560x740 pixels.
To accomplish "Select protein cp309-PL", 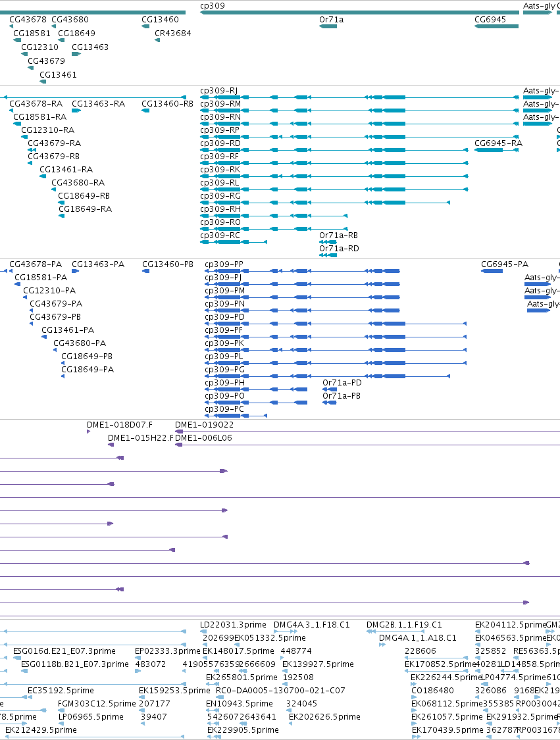I will pyautogui.click(x=224, y=357).
